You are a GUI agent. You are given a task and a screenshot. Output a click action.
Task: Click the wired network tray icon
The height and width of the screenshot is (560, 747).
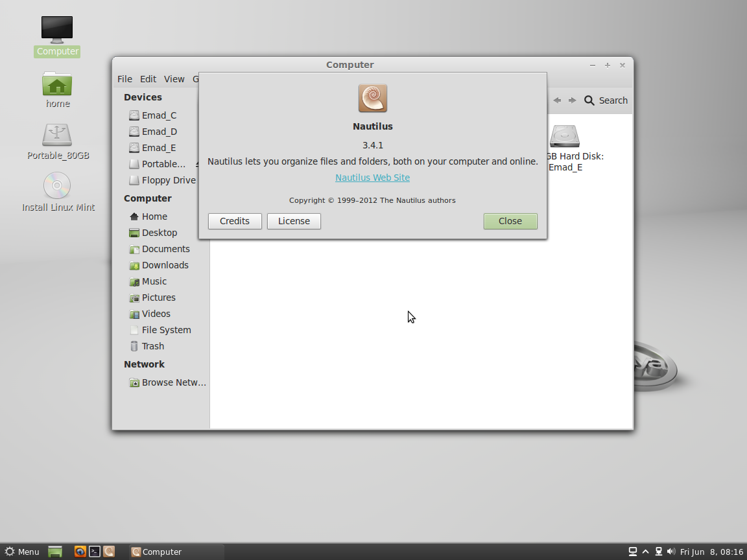[x=659, y=552]
